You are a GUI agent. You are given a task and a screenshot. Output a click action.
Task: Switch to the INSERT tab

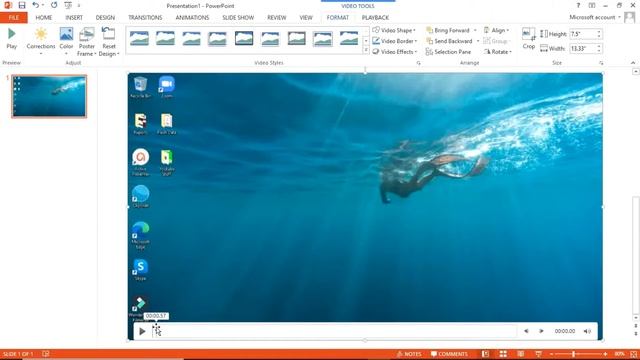(74, 18)
